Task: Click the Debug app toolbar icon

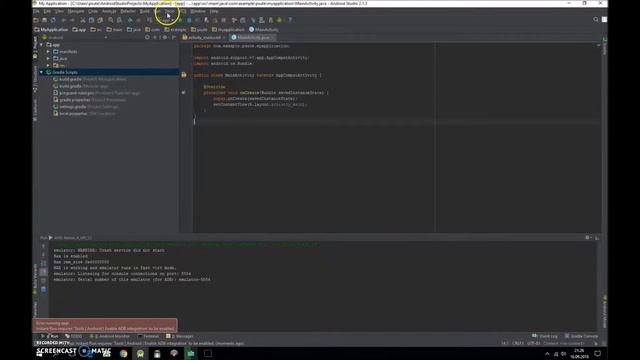Action: point(189,20)
